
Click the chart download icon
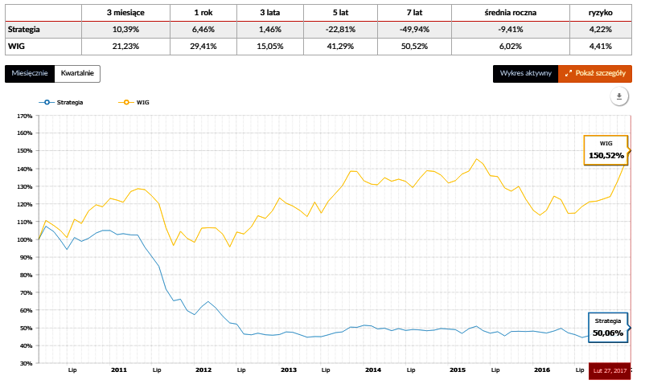click(619, 97)
